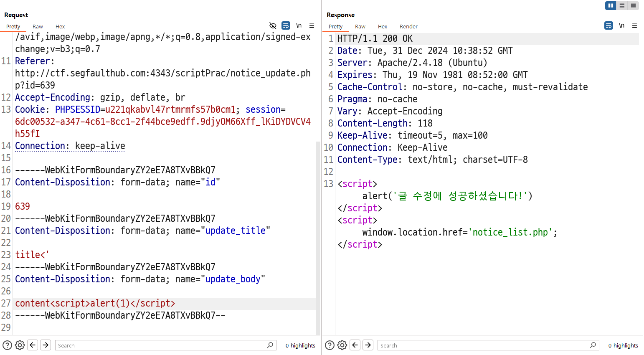Click magnifier icon in Response search
Screen dimensions: 644x355
coord(593,345)
